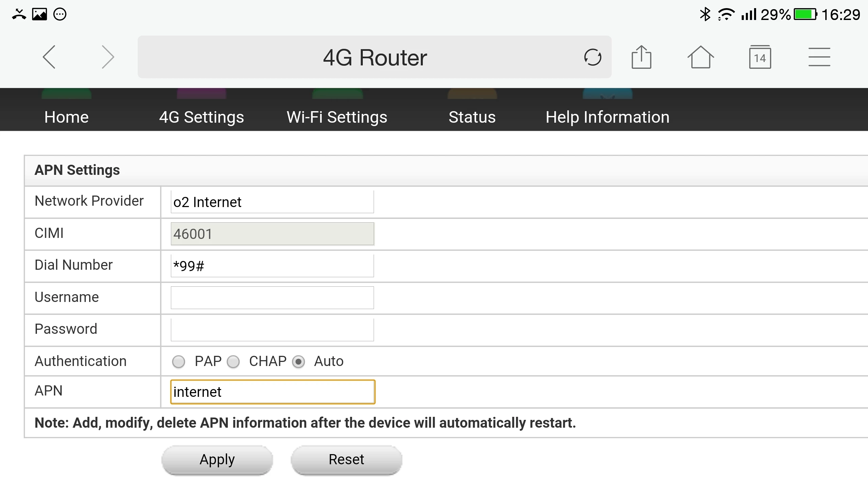Viewport: 868px width, 488px height.
Task: Open the tabs switcher showing 14
Action: click(x=760, y=57)
